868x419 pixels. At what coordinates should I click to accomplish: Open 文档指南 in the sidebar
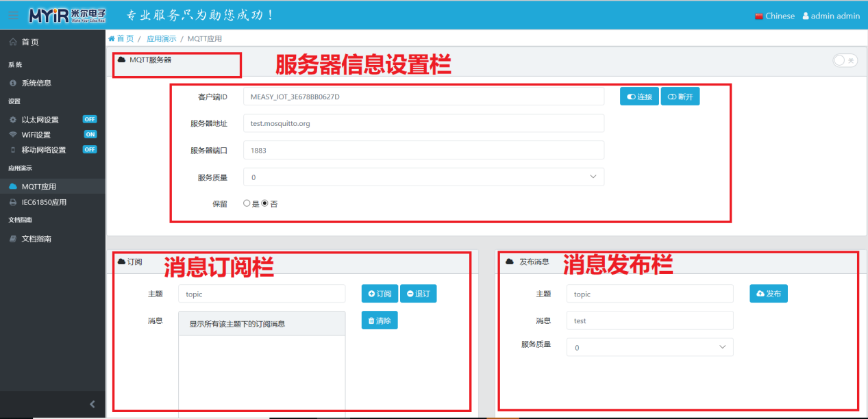pos(36,239)
